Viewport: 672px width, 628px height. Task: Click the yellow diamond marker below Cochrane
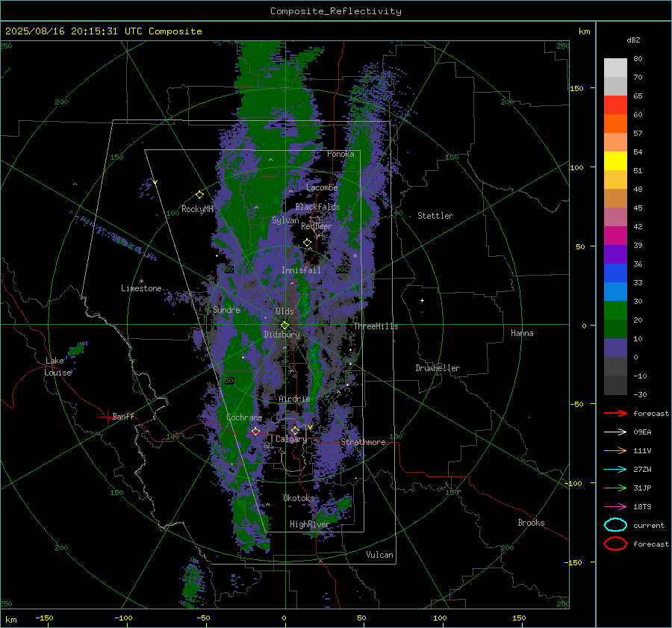point(255,432)
